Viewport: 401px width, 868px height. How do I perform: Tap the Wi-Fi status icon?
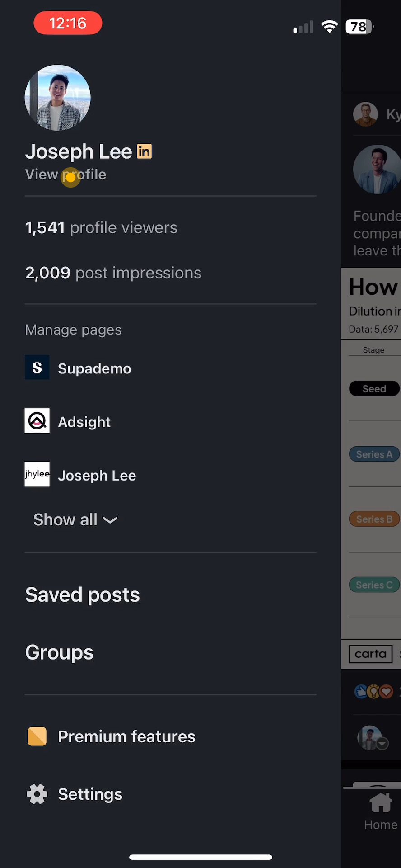(330, 27)
